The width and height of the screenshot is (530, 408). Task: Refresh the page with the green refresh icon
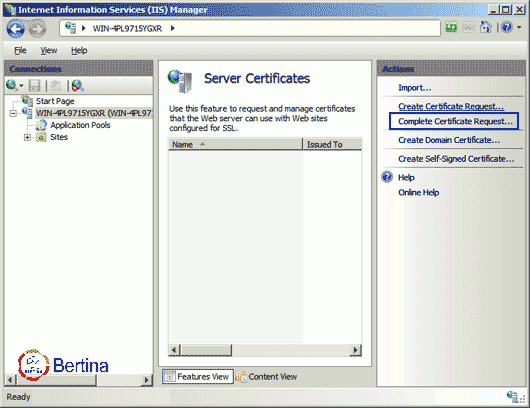tap(451, 27)
